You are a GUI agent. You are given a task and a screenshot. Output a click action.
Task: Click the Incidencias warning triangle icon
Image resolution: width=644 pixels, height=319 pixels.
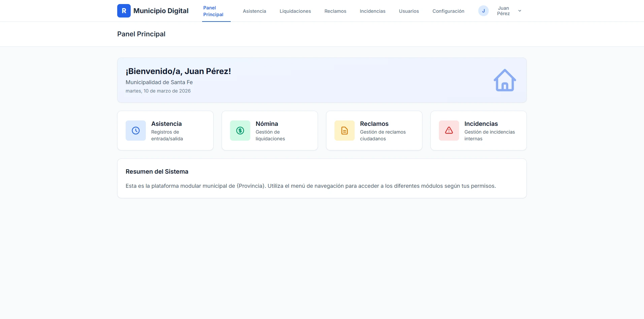pos(449,131)
